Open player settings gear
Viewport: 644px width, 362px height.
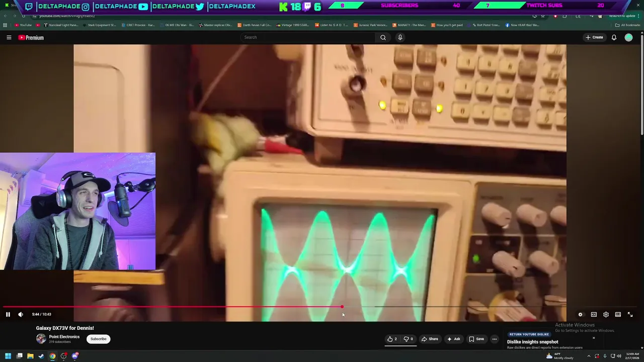[606, 314]
